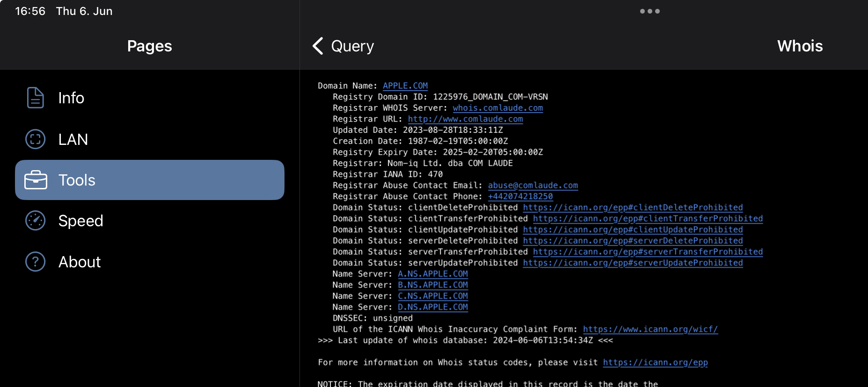Select the LAN scan icon

(x=36, y=139)
